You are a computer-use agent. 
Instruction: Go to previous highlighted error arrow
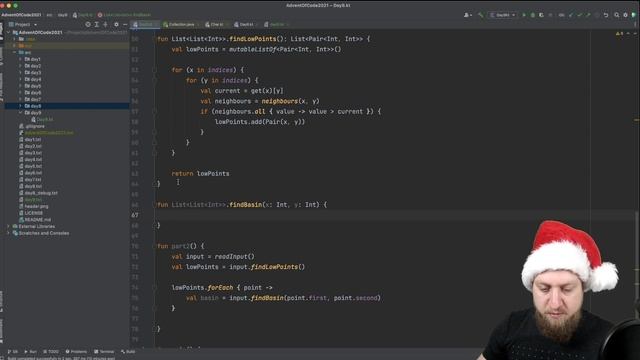click(x=628, y=33)
